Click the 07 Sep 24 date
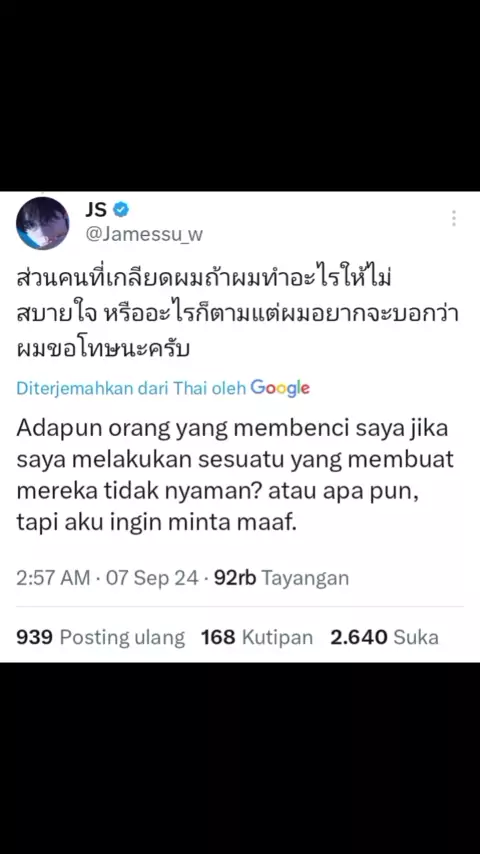The height and width of the screenshot is (854, 480). pyautogui.click(x=152, y=578)
